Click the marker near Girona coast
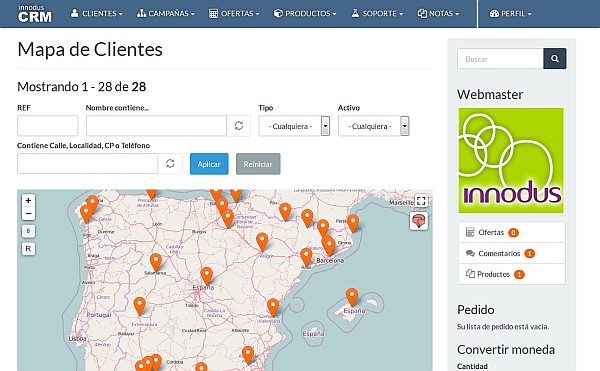 pyautogui.click(x=353, y=223)
